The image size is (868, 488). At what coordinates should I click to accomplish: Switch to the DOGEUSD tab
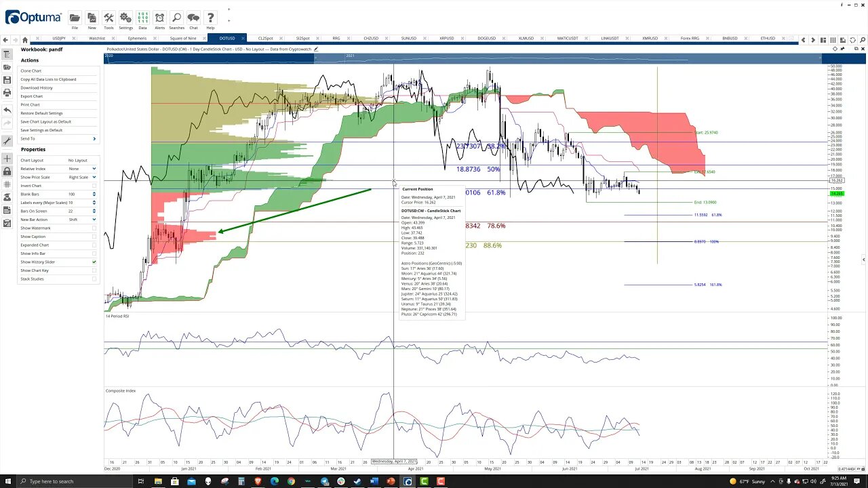[487, 39]
